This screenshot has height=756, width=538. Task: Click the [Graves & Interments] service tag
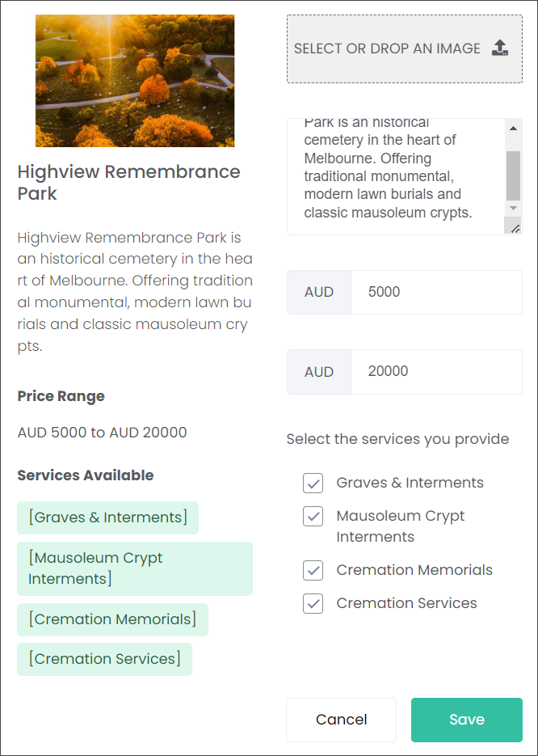pos(108,517)
